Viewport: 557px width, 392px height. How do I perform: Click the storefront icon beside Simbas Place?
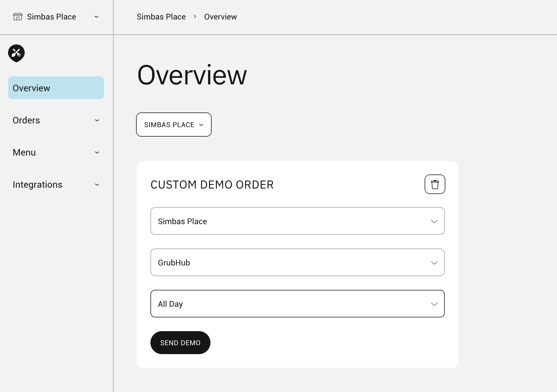[x=18, y=17]
